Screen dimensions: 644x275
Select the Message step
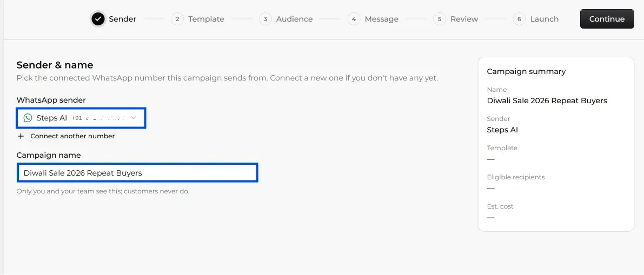[373, 19]
